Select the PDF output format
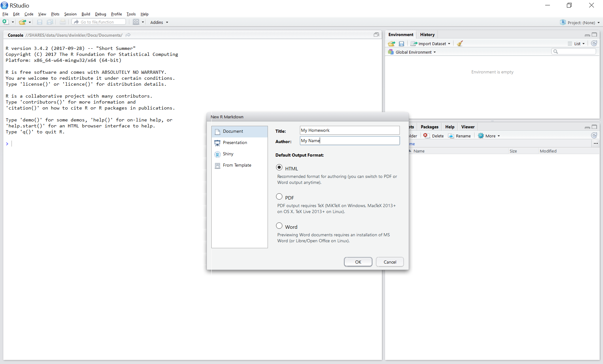The width and height of the screenshot is (603, 364). coord(279,197)
